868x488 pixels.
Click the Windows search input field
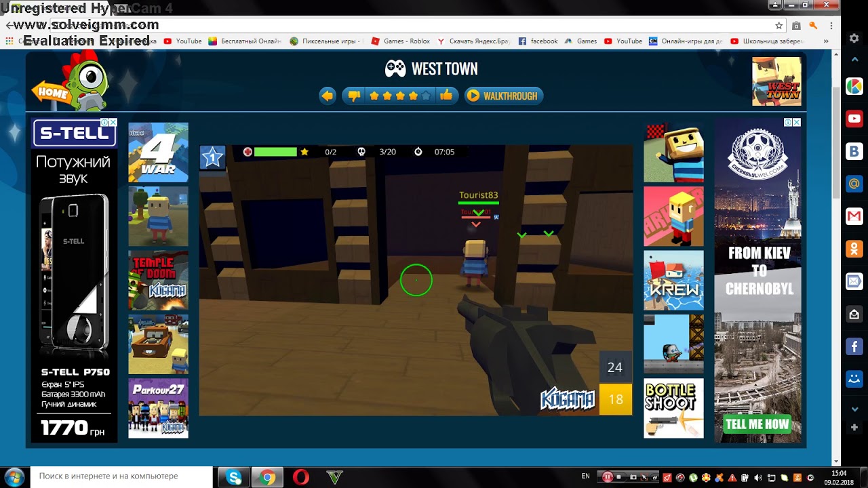(x=121, y=476)
